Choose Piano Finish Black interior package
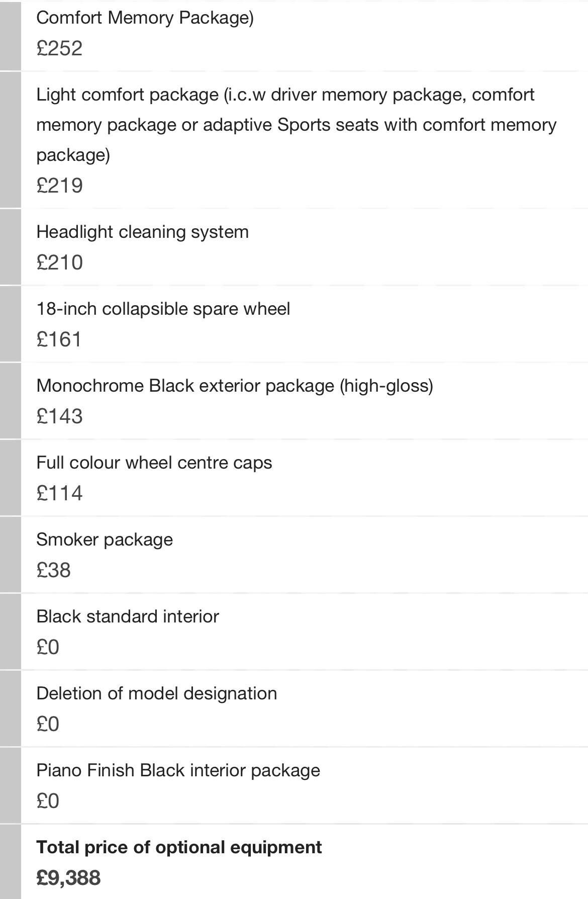588x899 pixels. point(304,785)
